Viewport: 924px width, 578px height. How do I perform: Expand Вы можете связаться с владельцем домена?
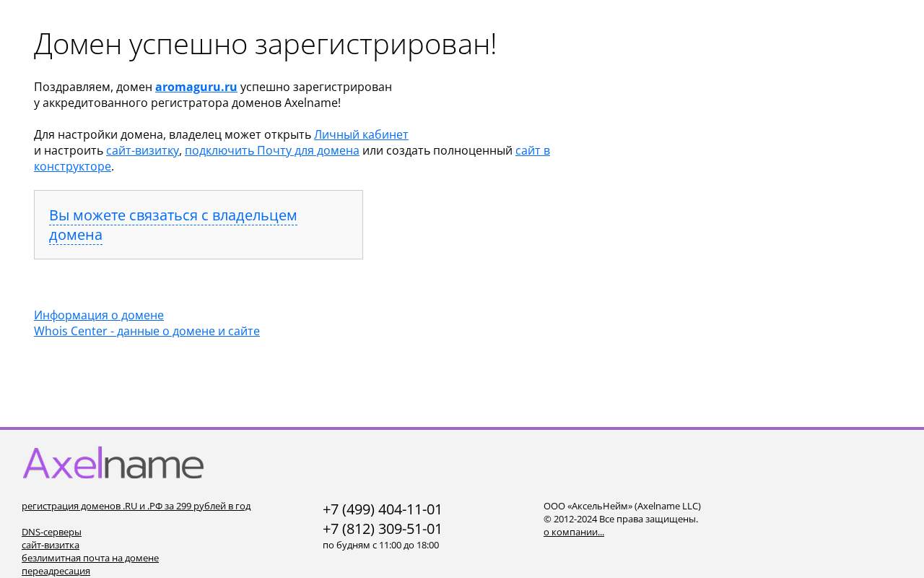tap(173, 225)
